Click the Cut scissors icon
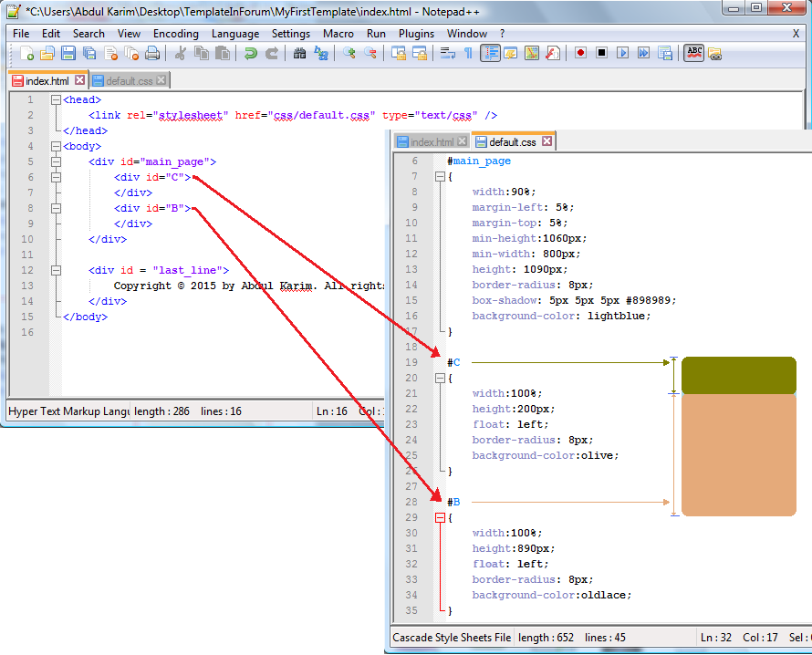 pyautogui.click(x=180, y=53)
